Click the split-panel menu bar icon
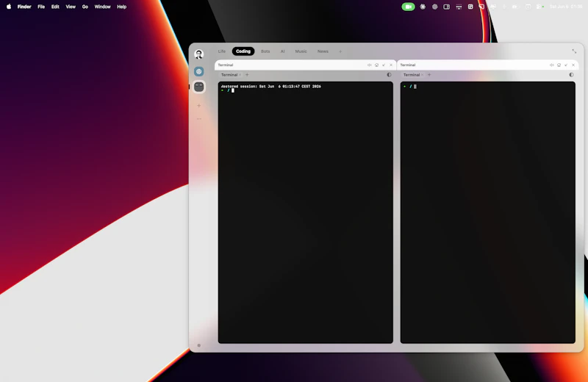Screen dimensions: 588x382 click(446, 7)
